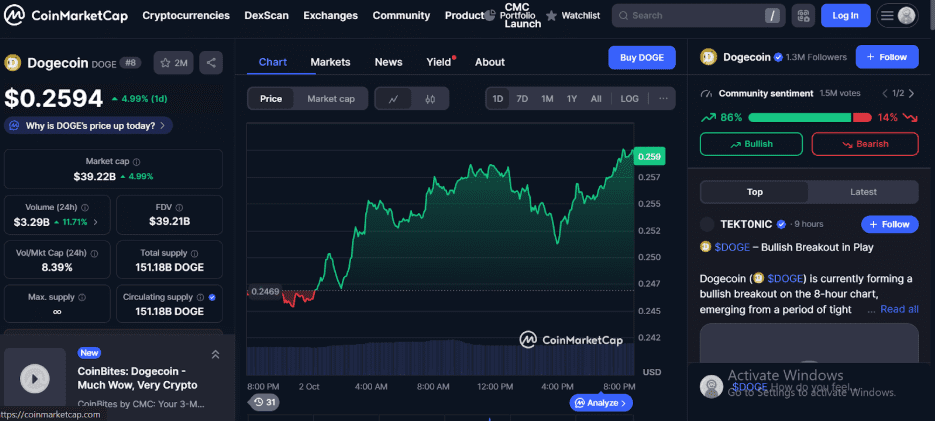Collapse the CoinBites panel with double chevron
The width and height of the screenshot is (935, 423).
pyautogui.click(x=215, y=354)
